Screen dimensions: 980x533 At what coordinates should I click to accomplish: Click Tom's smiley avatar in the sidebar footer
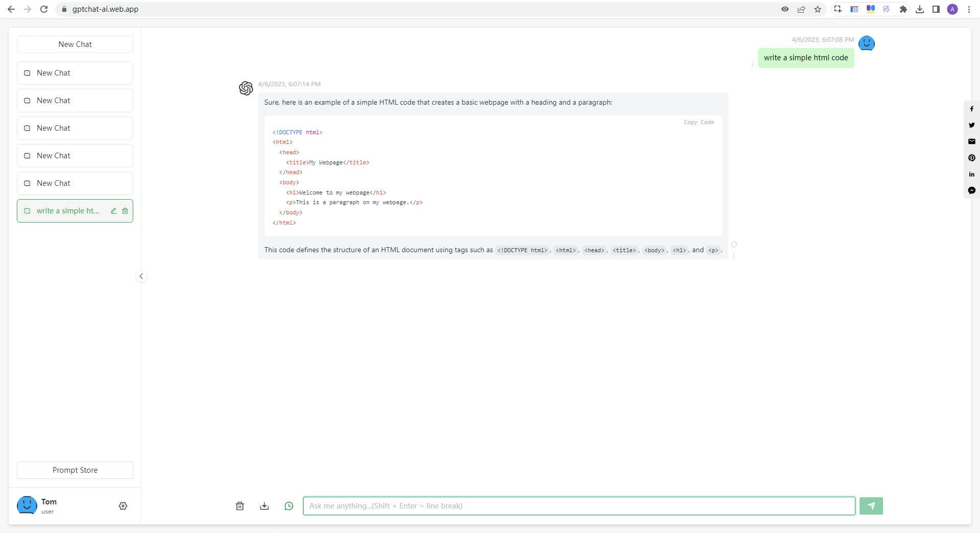point(27,505)
